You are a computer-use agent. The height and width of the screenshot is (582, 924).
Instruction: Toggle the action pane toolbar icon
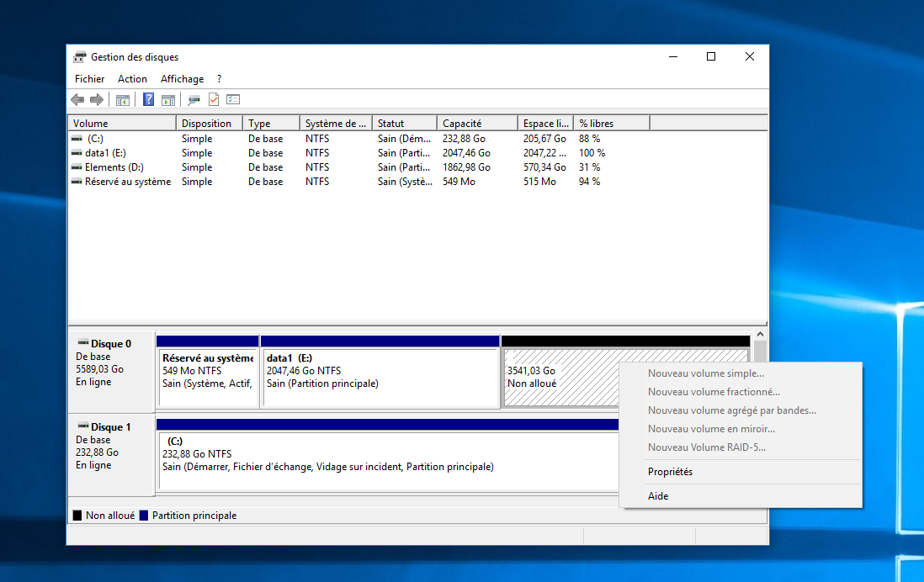[x=168, y=100]
